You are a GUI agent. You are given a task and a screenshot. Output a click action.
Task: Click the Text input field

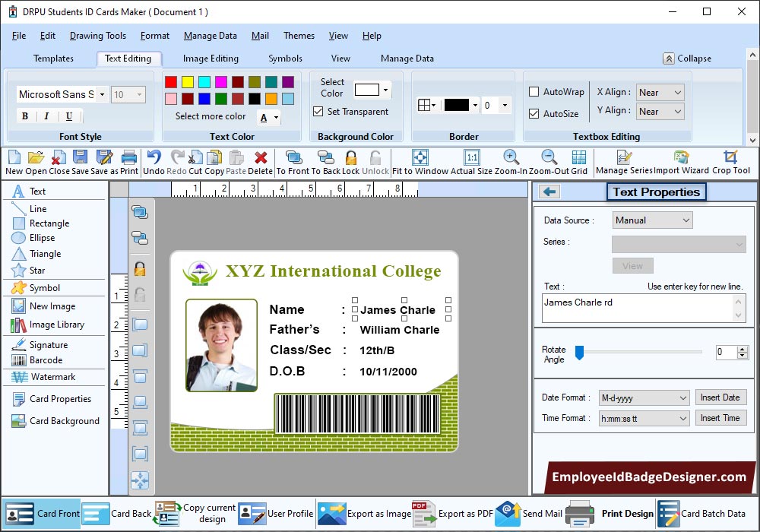(637, 307)
